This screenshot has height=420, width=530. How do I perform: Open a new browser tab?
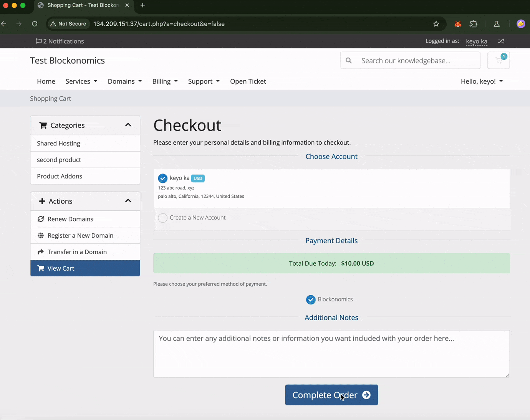coord(142,5)
